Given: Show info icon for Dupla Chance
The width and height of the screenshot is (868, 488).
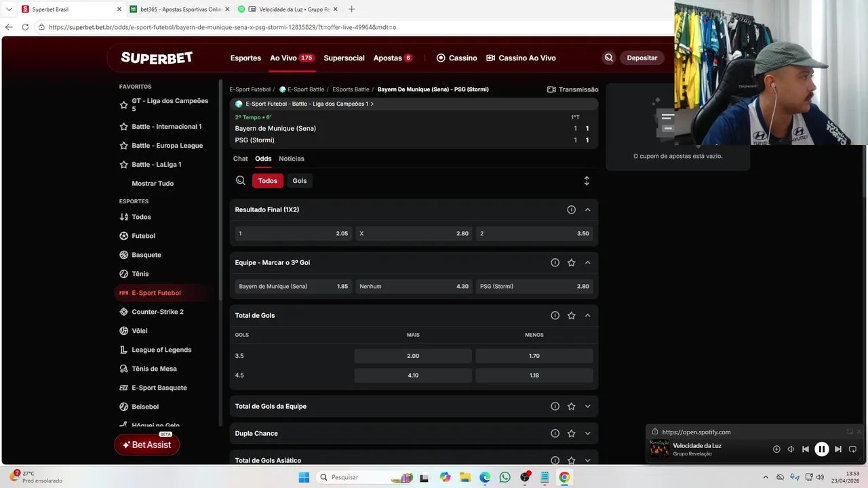Looking at the screenshot, I should click(555, 433).
